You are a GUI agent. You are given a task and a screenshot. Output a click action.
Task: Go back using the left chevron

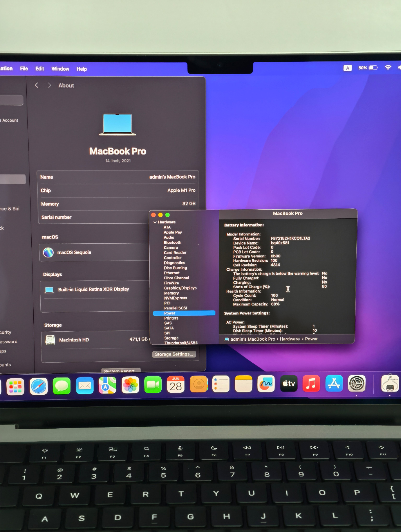click(37, 85)
